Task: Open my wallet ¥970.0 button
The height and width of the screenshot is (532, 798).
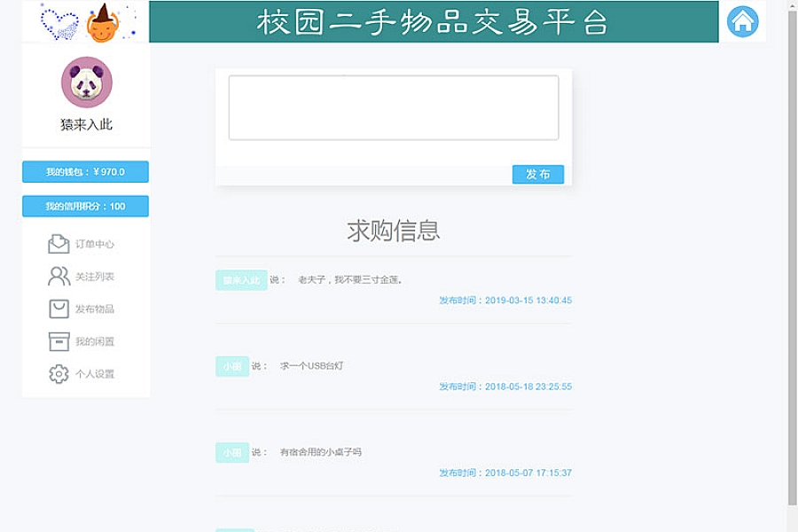Action: (85, 171)
